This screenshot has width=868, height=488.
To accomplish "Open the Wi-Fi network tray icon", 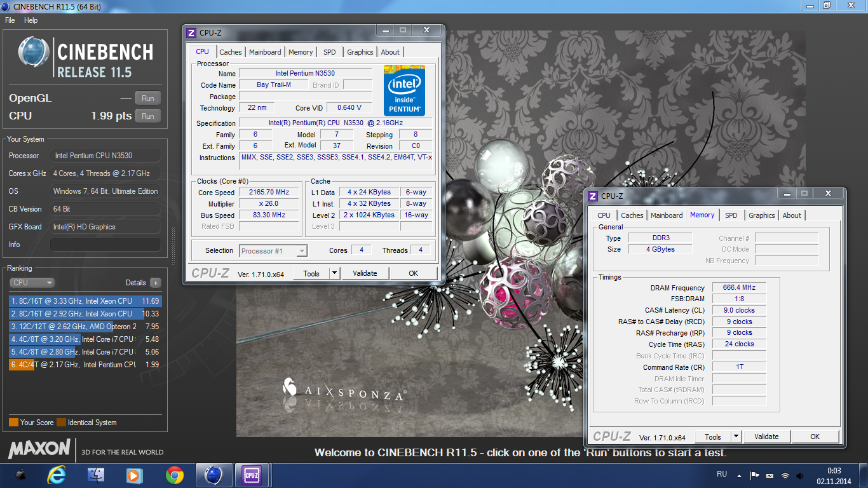I will pos(785,475).
